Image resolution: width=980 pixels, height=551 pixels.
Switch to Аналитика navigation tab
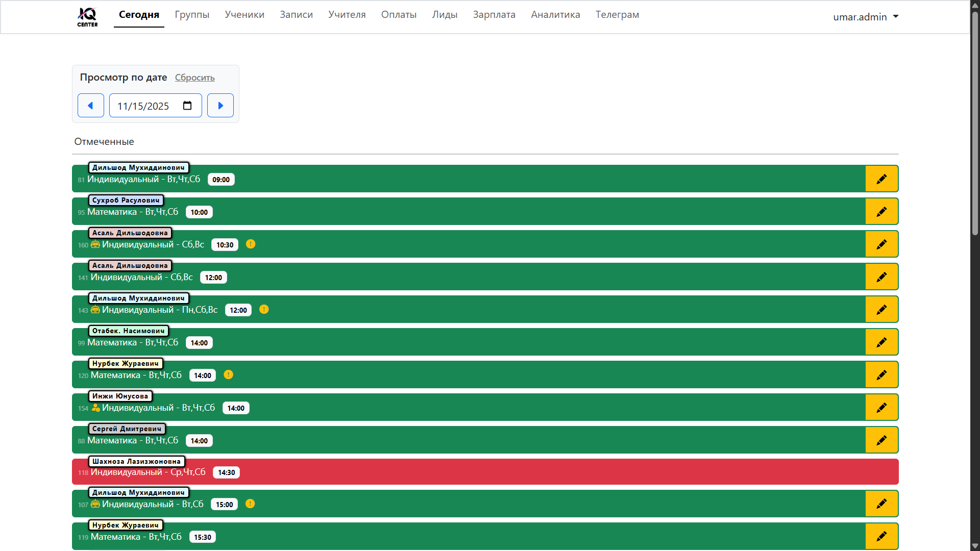coord(555,15)
